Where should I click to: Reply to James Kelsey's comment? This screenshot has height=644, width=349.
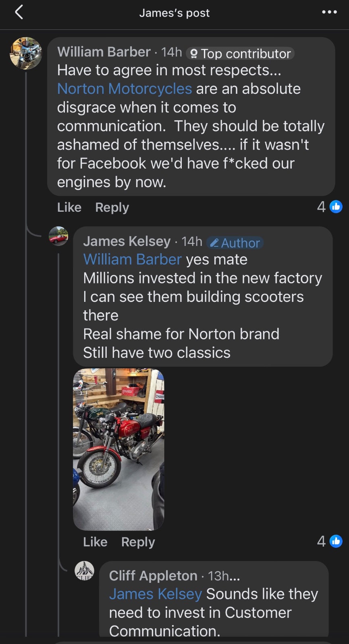point(138,542)
